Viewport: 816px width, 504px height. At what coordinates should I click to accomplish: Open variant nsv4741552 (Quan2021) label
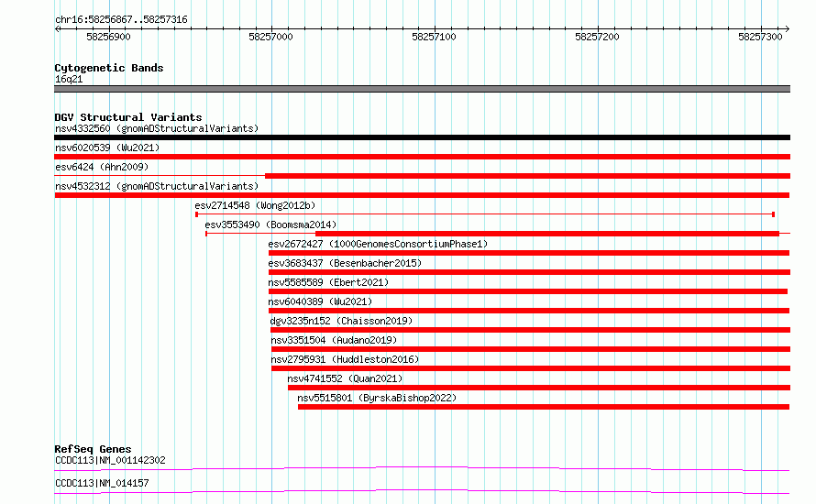(x=345, y=378)
